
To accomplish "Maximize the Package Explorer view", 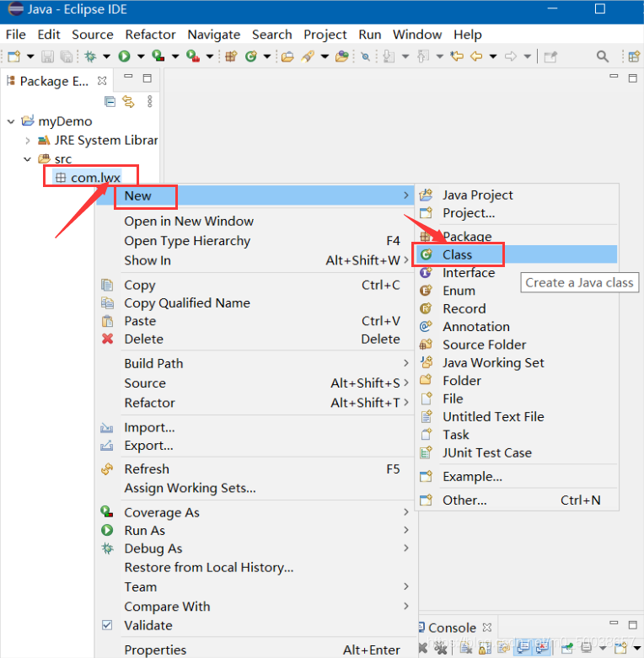I will click(x=147, y=78).
